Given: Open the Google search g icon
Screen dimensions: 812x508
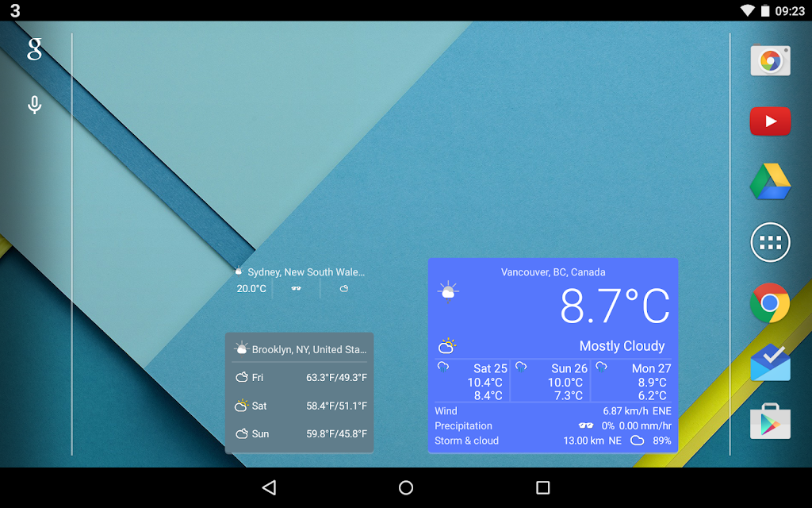Looking at the screenshot, I should coord(34,48).
